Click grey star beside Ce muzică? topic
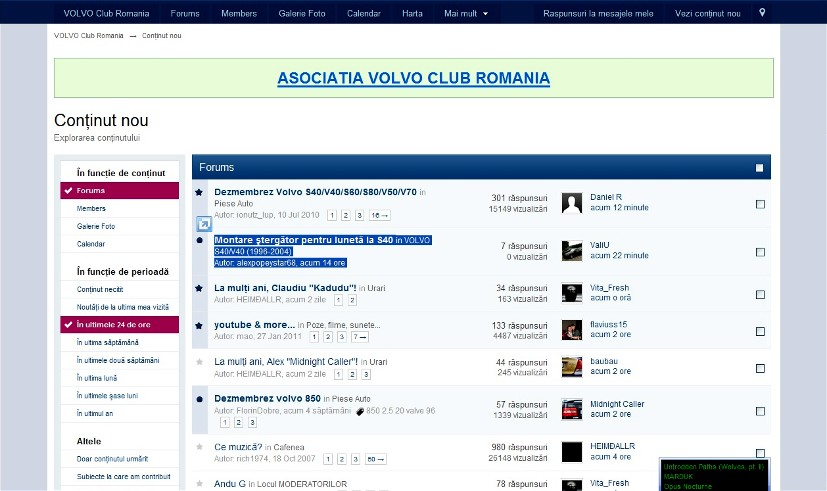The height and width of the screenshot is (491, 827). pyautogui.click(x=199, y=447)
